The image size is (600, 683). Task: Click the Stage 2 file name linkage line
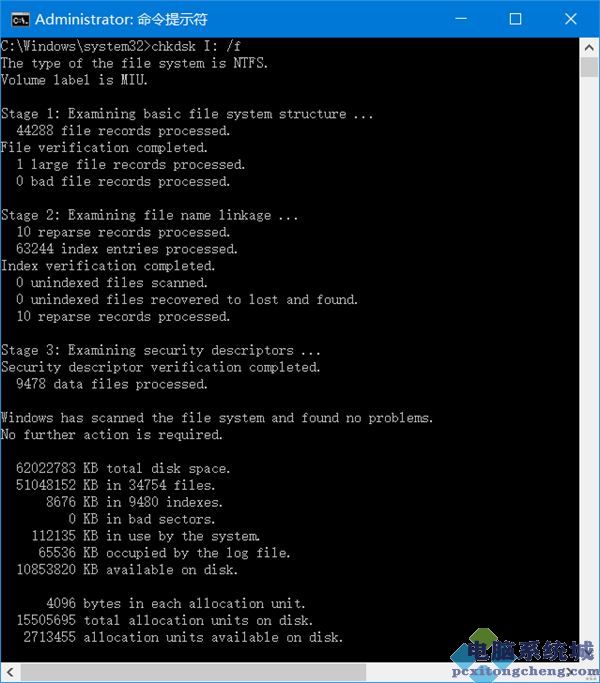click(x=149, y=215)
